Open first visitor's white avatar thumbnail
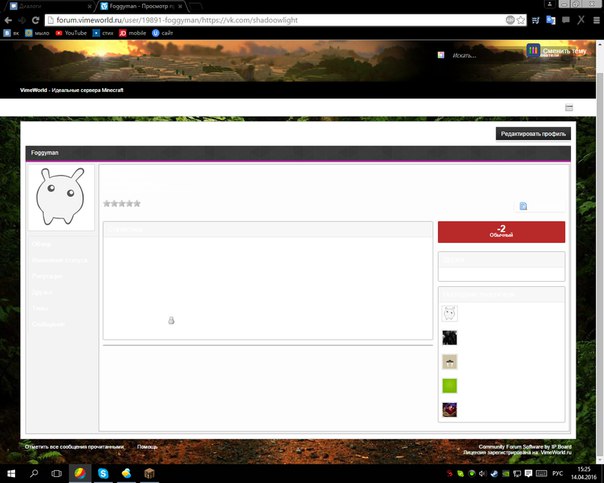This screenshot has width=604, height=483. (x=450, y=314)
